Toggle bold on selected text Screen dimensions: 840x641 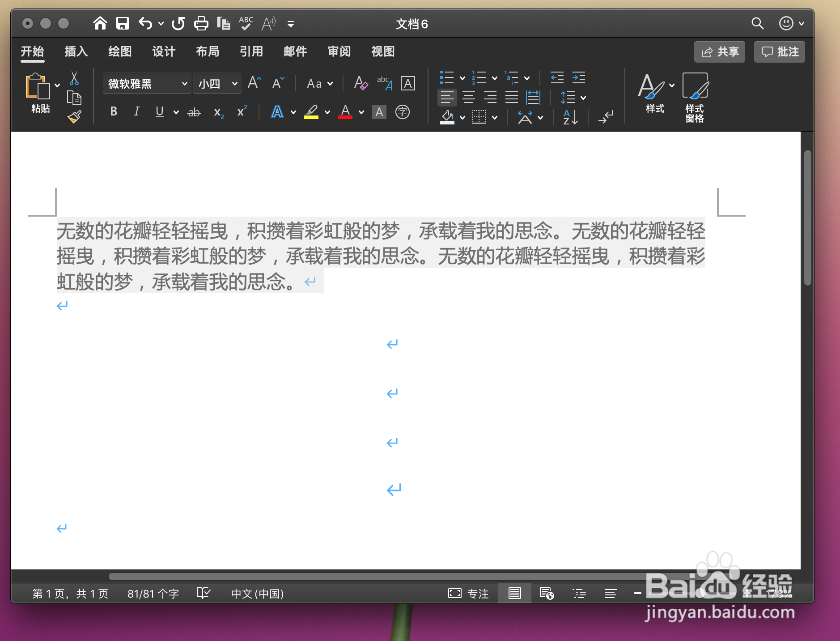click(x=113, y=112)
